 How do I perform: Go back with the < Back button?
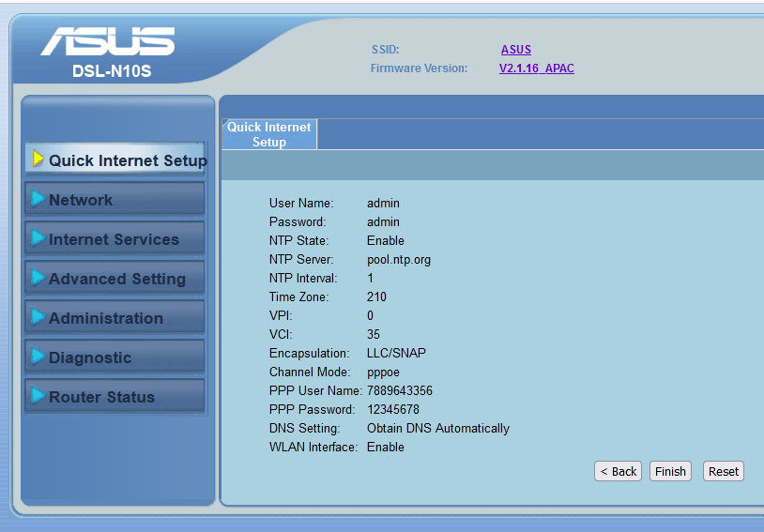click(618, 471)
